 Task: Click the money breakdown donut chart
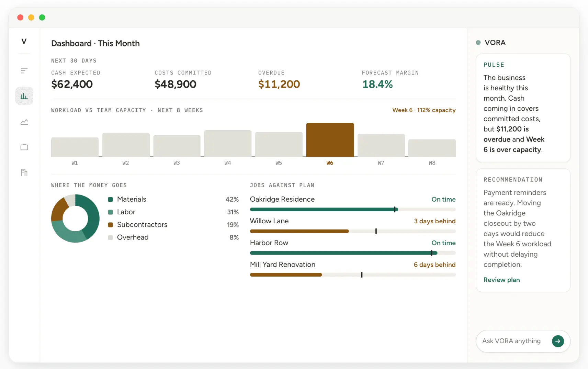click(75, 219)
